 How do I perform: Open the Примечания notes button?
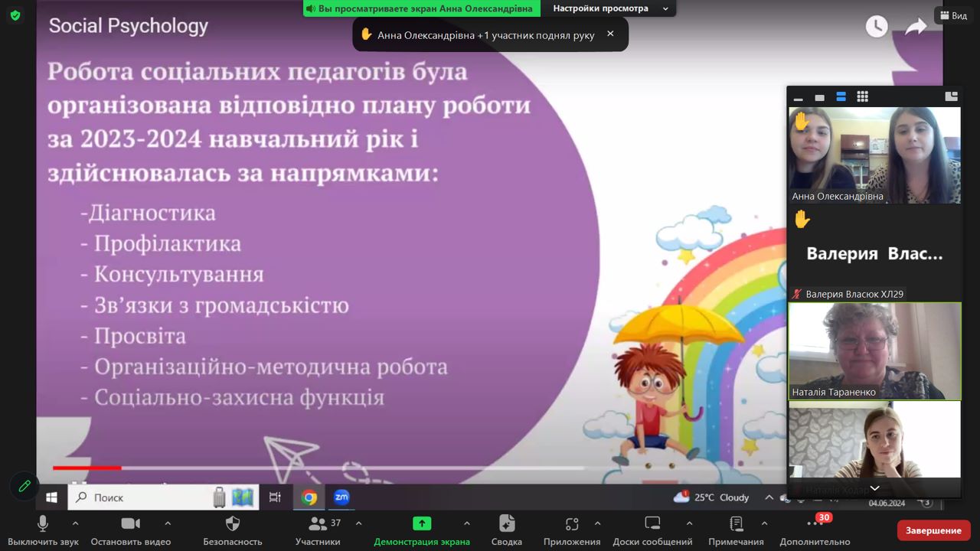coord(736,530)
